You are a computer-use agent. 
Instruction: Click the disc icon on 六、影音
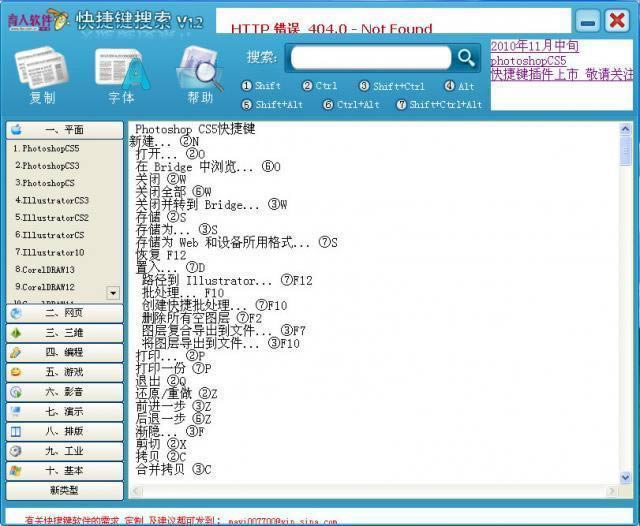tap(16, 392)
